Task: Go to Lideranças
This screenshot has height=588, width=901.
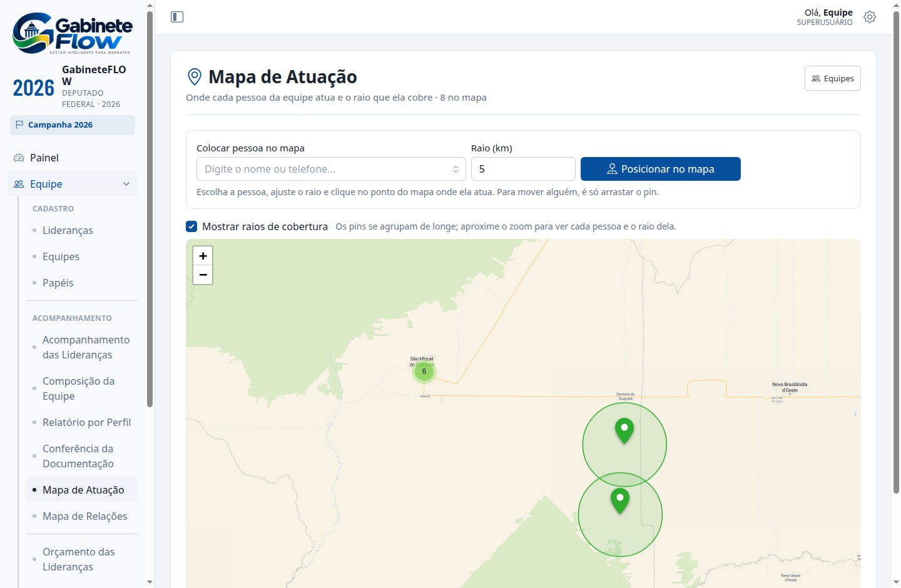Action: (68, 230)
